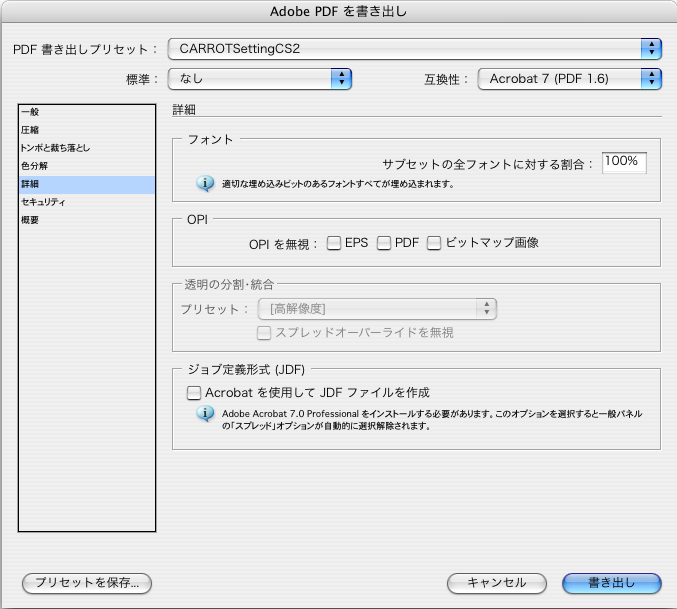Click the 透明の分割・統合 group title
The width and height of the screenshot is (677, 609).
click(229, 284)
